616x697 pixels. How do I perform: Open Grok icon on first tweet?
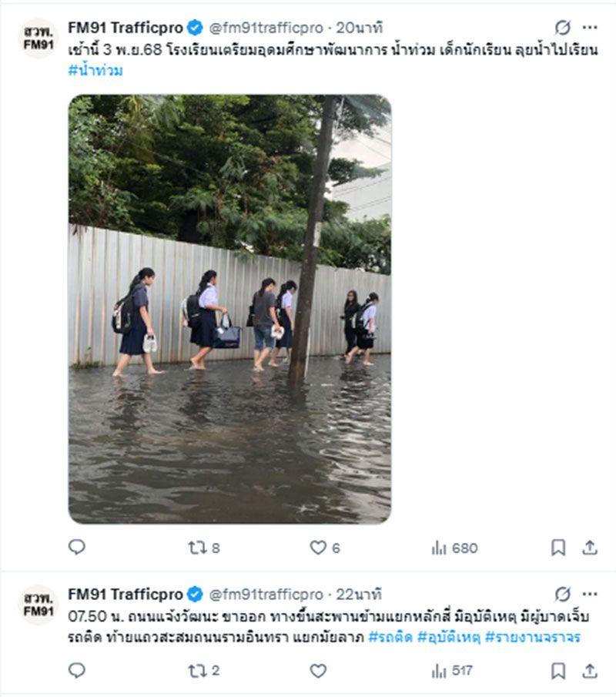point(563,28)
